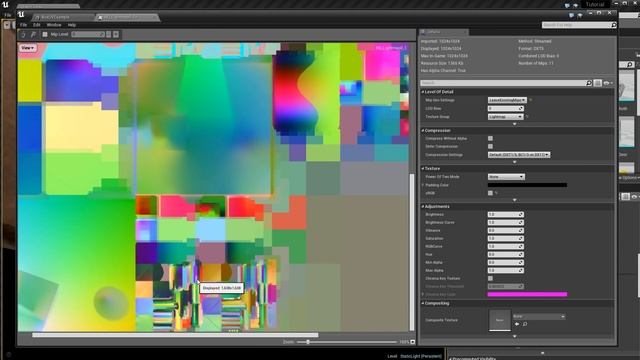Open the Compression Settings dropdown

[x=519, y=155]
